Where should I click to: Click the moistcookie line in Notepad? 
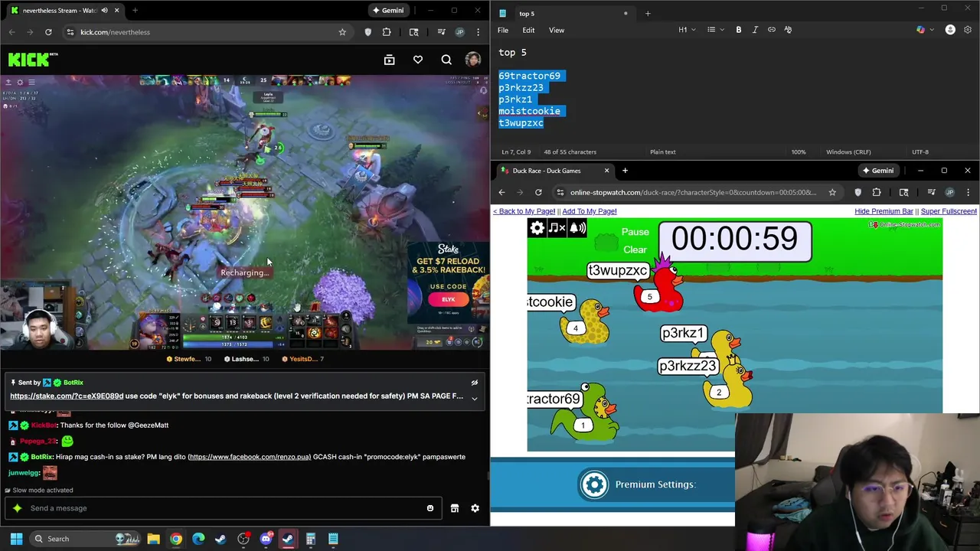pyautogui.click(x=529, y=111)
